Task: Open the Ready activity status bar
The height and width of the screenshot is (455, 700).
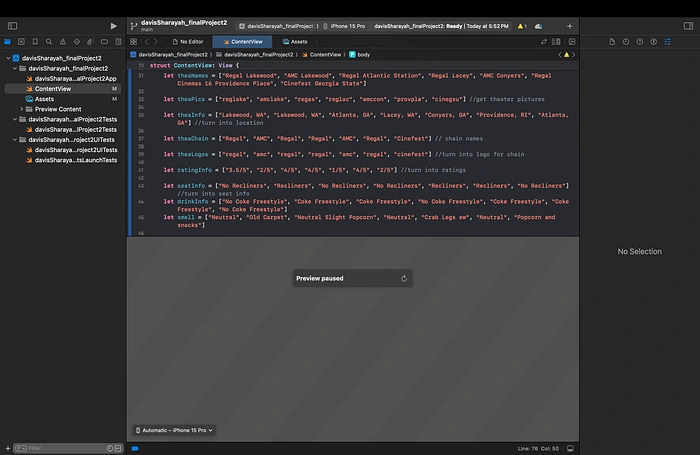Action: coord(441,26)
